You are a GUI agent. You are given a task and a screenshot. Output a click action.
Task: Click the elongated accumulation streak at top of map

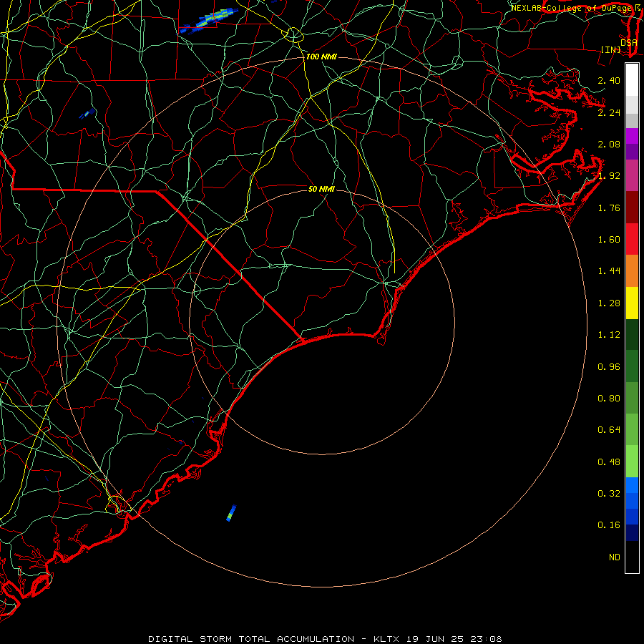coord(209,20)
